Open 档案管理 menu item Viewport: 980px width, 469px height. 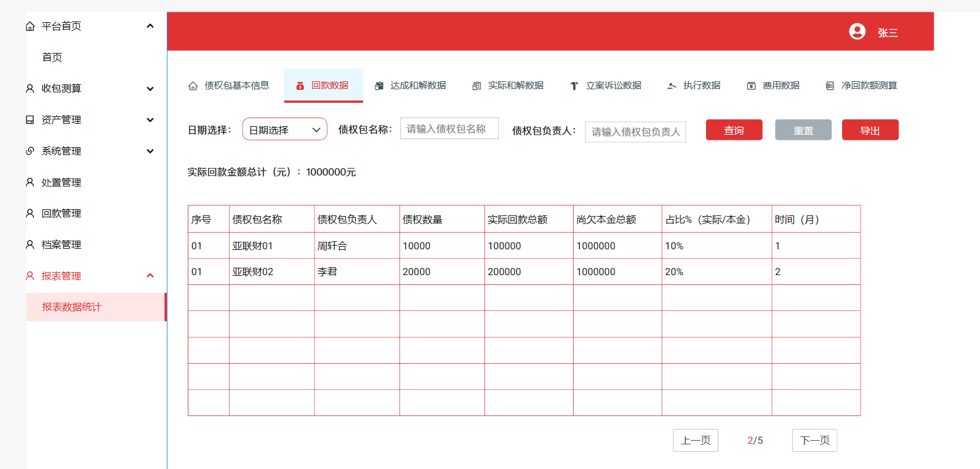coord(62,245)
